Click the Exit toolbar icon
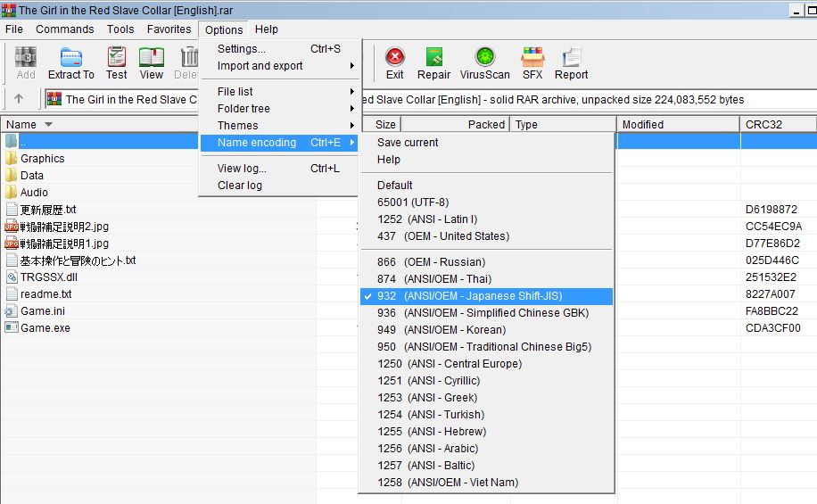Image resolution: width=817 pixels, height=504 pixels. [394, 63]
